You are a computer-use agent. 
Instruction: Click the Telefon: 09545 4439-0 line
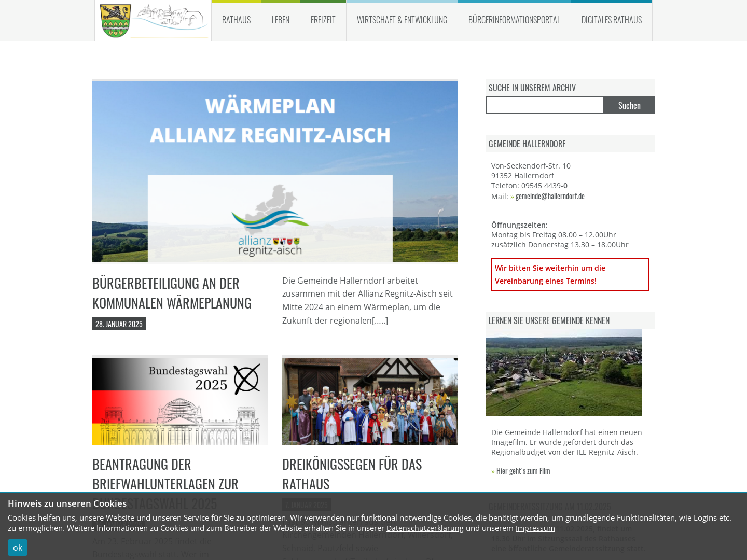(529, 186)
